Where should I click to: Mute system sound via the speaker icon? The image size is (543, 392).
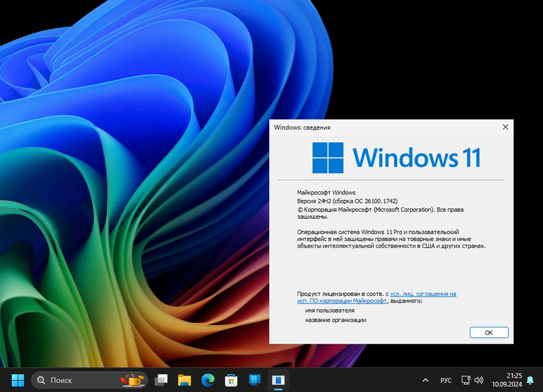coord(479,380)
